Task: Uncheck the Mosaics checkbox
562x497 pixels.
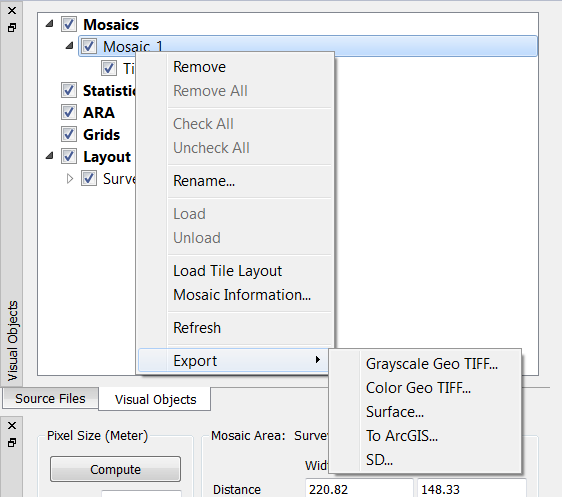Action: [68, 24]
